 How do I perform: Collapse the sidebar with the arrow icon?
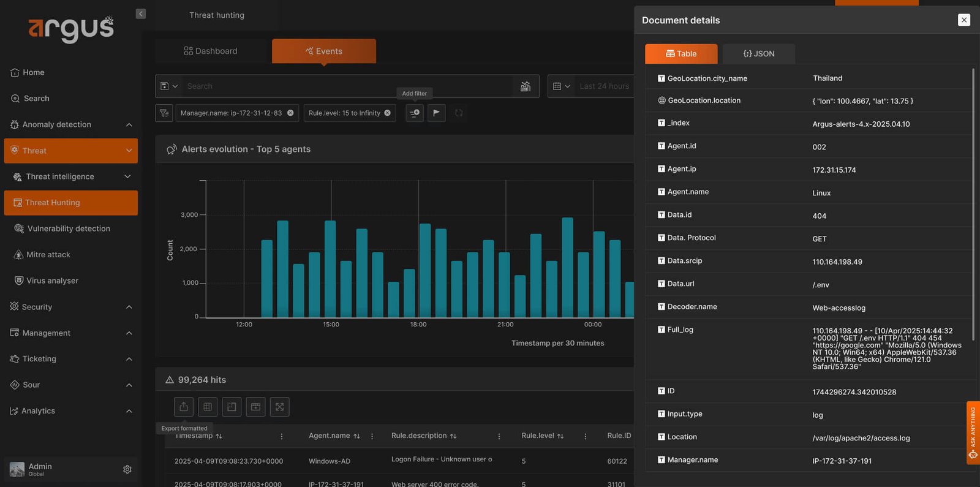141,13
